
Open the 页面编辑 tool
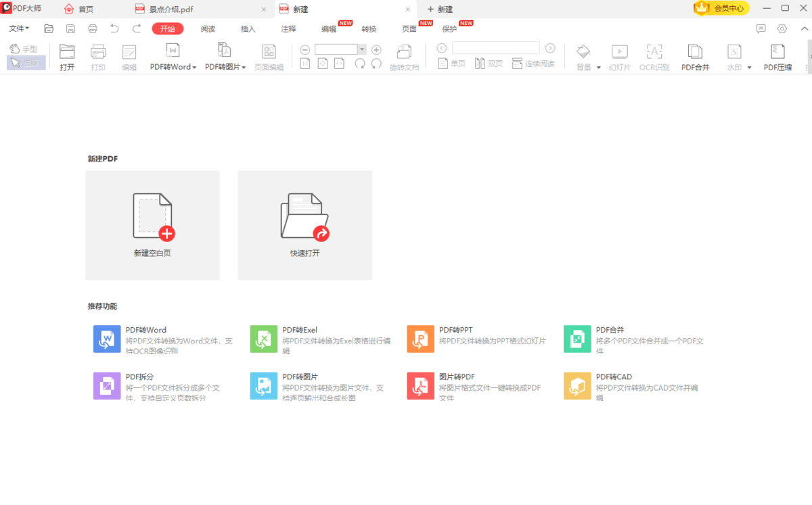click(x=269, y=56)
